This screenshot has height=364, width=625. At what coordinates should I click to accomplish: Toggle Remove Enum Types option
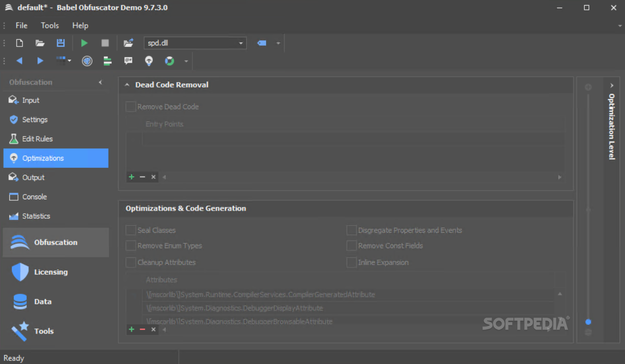131,246
